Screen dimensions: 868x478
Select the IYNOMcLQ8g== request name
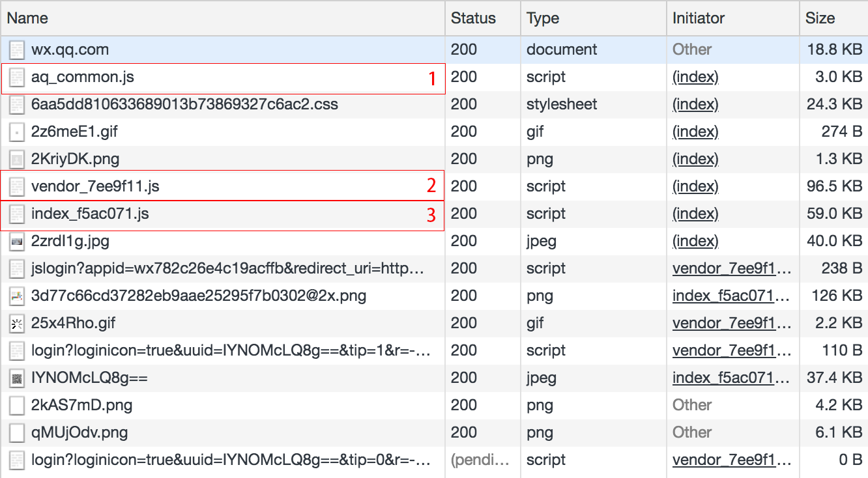click(x=89, y=378)
